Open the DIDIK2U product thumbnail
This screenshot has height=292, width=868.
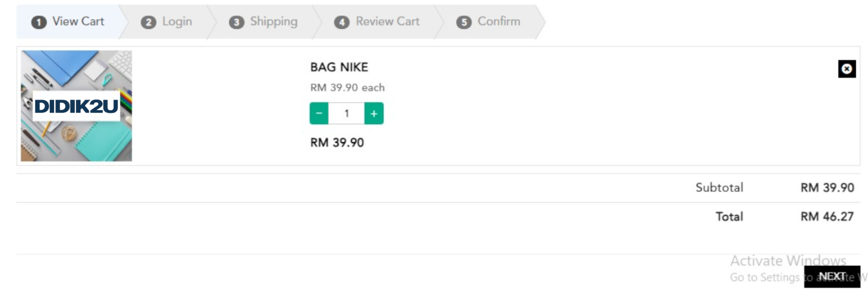click(x=77, y=106)
